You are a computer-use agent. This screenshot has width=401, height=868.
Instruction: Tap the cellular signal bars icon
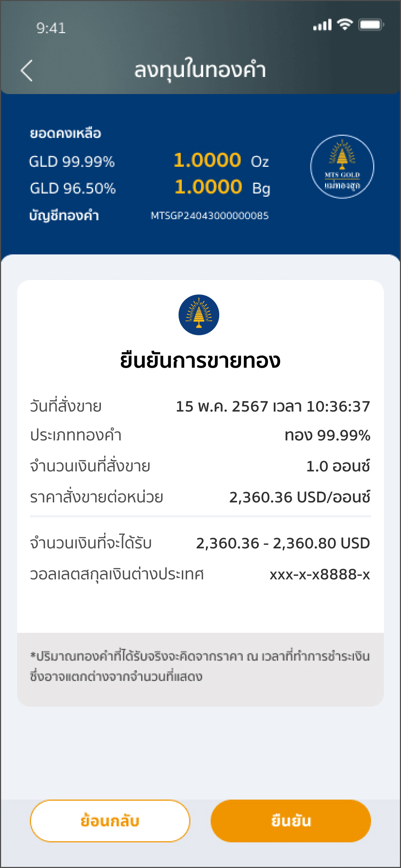click(322, 25)
